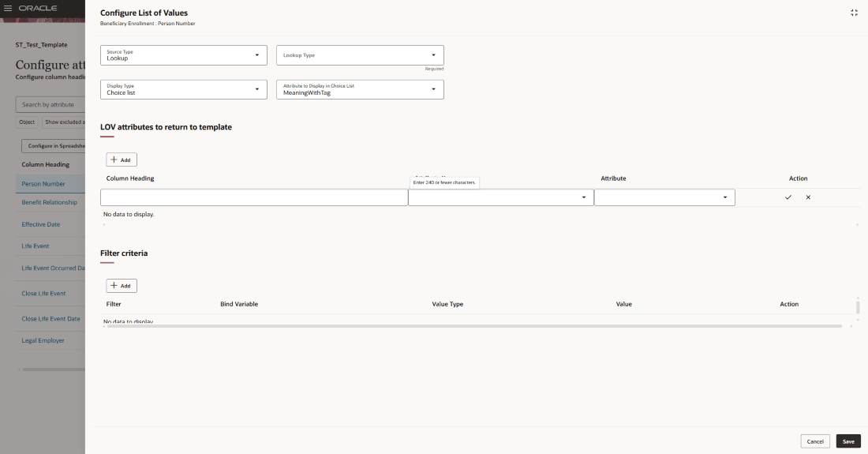Click the Value column header
This screenshot has height=454, width=868.
[x=624, y=305]
